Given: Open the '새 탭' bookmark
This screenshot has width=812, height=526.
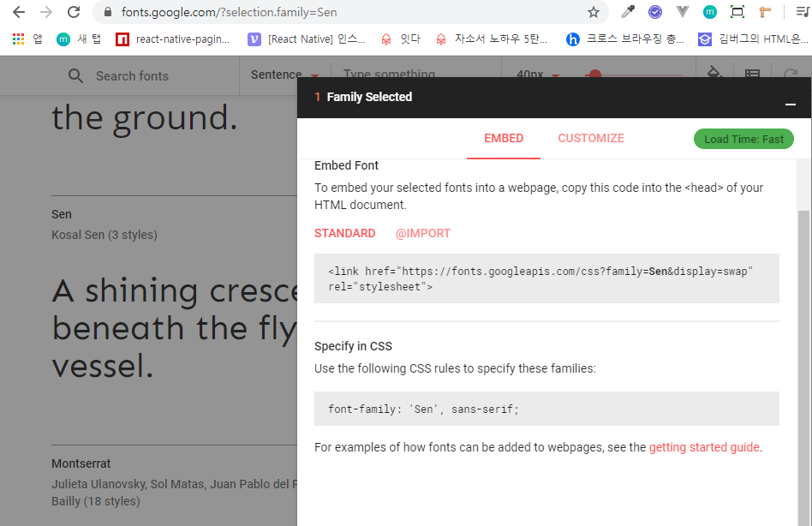Looking at the screenshot, I should coord(79,39).
